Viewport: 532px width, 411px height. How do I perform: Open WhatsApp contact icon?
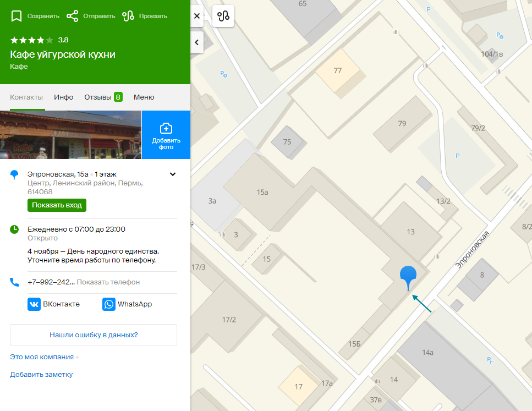click(109, 304)
